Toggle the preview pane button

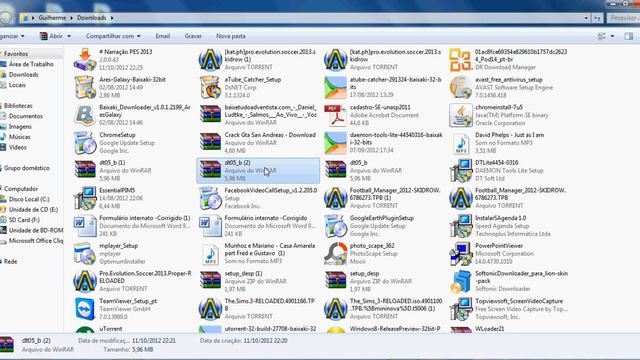(629, 36)
